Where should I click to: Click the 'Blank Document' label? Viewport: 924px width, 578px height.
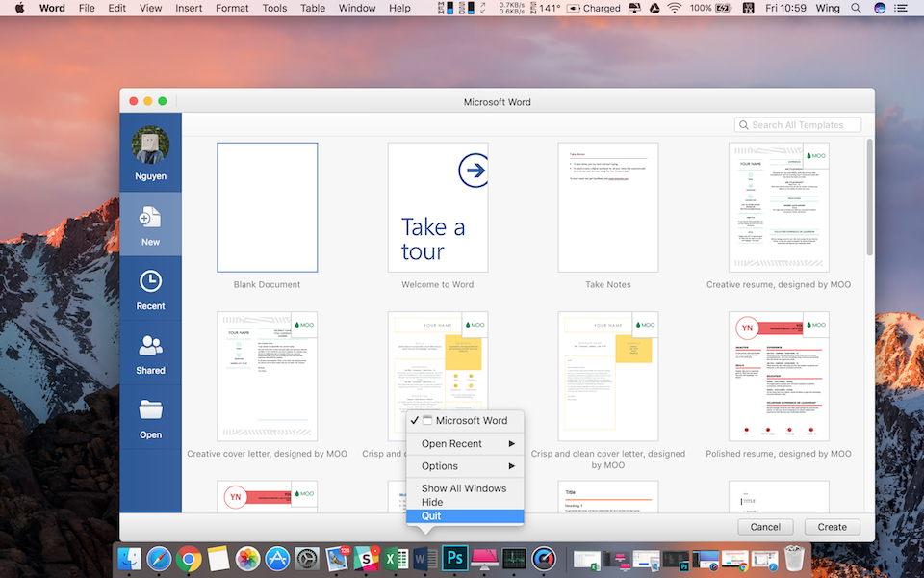(x=267, y=284)
